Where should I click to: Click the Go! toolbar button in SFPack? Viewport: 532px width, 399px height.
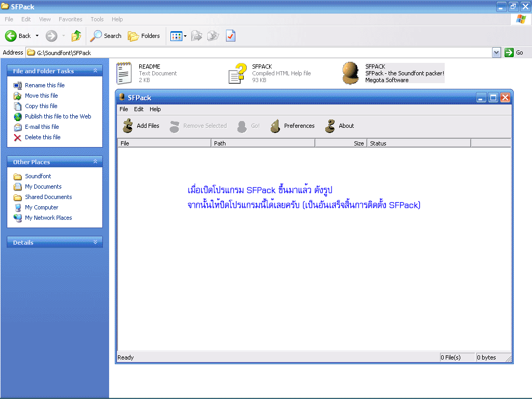pyautogui.click(x=249, y=126)
